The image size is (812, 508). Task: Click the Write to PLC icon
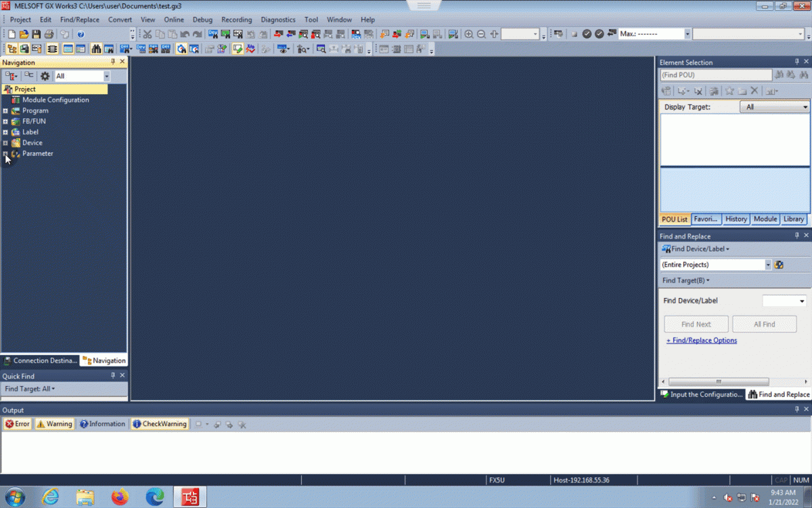[278, 34]
